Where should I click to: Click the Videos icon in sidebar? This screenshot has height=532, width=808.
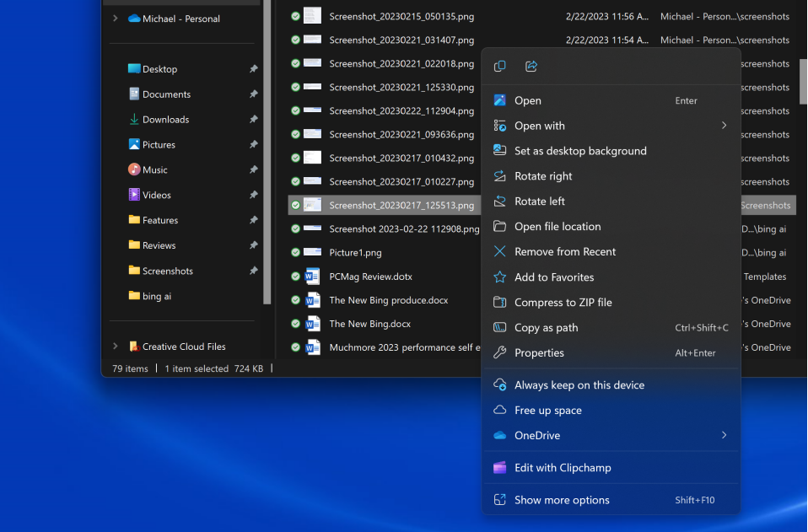tap(134, 195)
